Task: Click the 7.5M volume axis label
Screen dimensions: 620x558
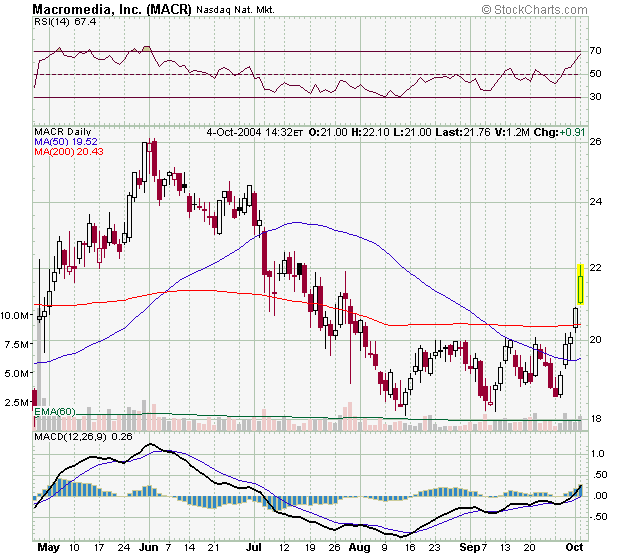Action: click(x=17, y=344)
